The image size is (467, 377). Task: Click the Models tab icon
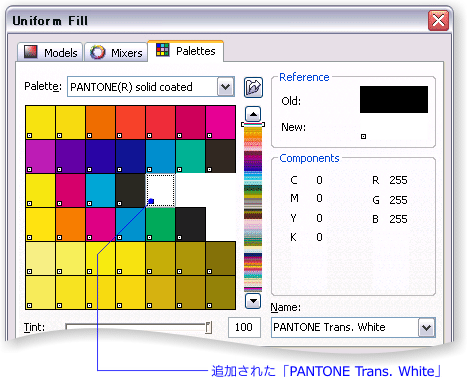(x=31, y=52)
